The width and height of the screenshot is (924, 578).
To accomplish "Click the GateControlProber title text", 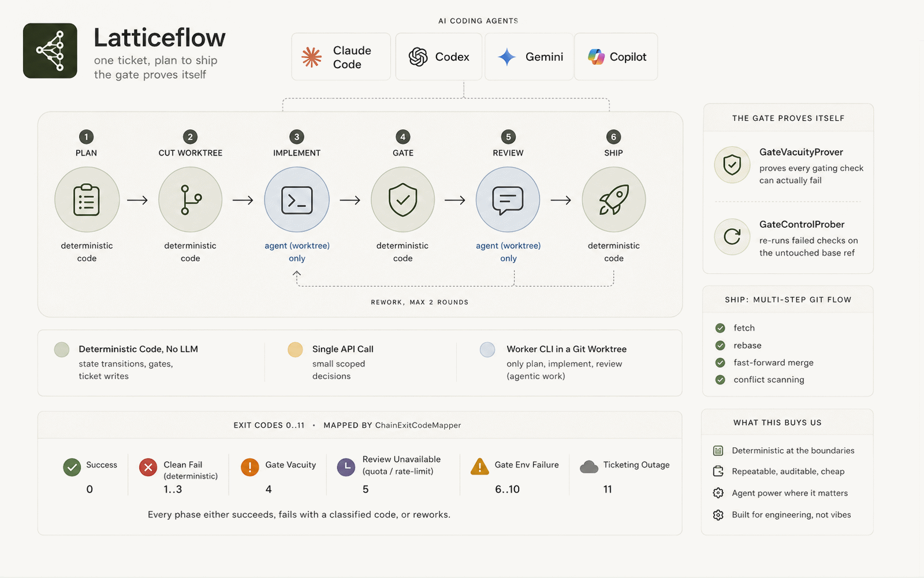I will click(x=802, y=224).
